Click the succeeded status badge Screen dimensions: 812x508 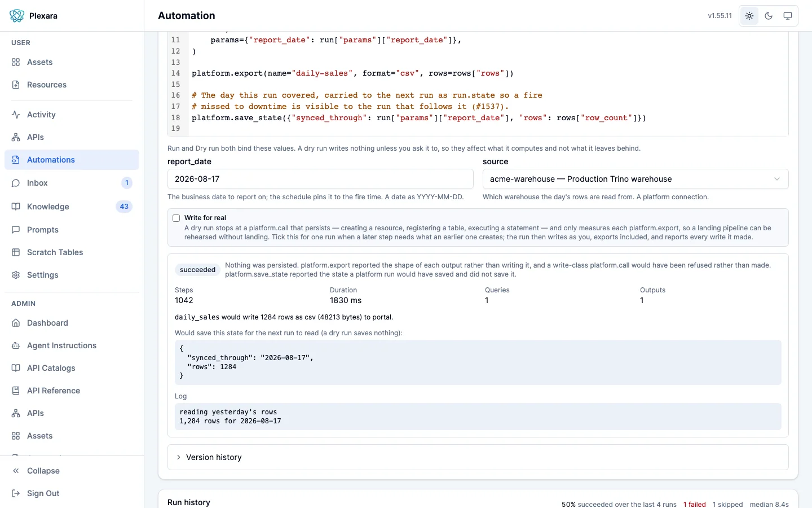tap(197, 270)
